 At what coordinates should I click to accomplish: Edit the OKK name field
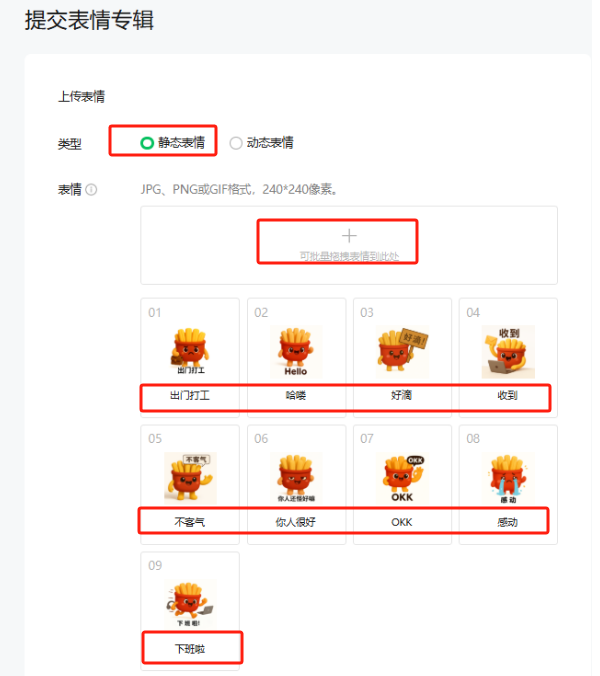pos(402,522)
